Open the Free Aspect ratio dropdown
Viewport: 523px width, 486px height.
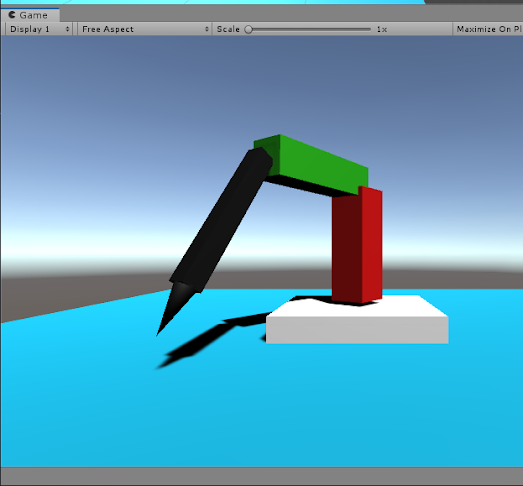tap(144, 29)
